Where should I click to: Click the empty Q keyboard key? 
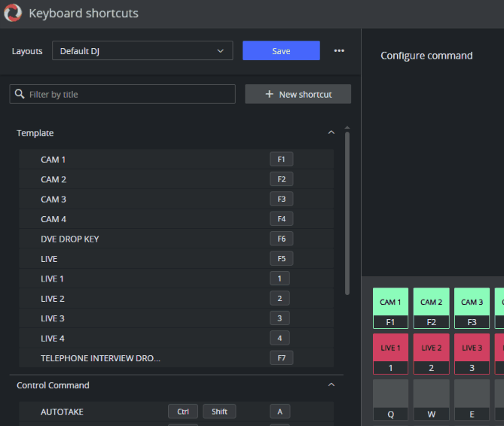(x=390, y=399)
